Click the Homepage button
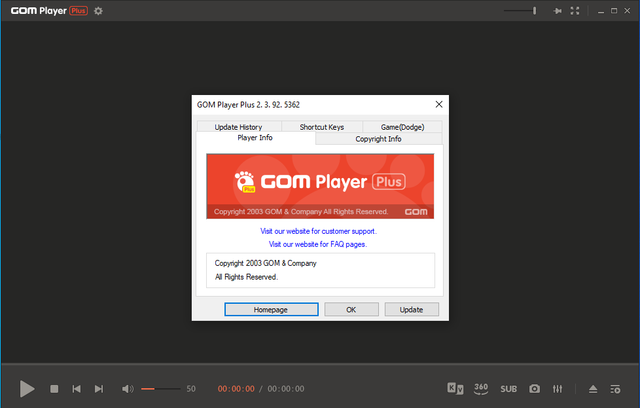The height and width of the screenshot is (408, 640). pyautogui.click(x=271, y=310)
